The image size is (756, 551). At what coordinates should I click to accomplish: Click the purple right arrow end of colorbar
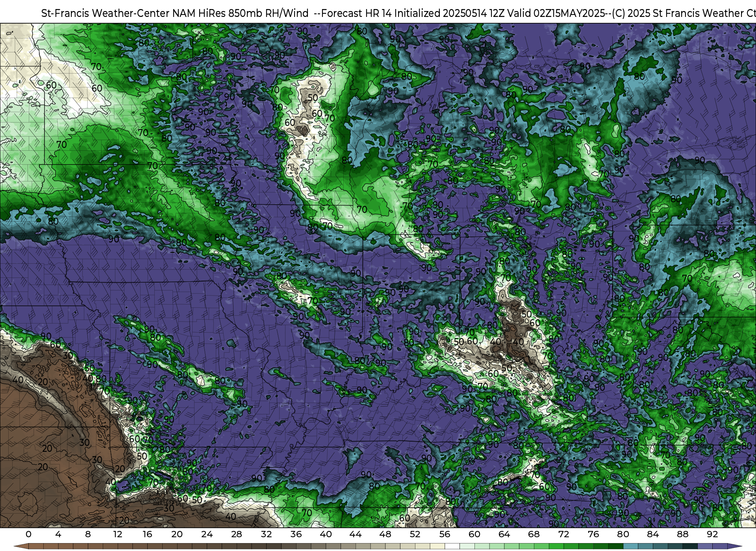coord(735,547)
